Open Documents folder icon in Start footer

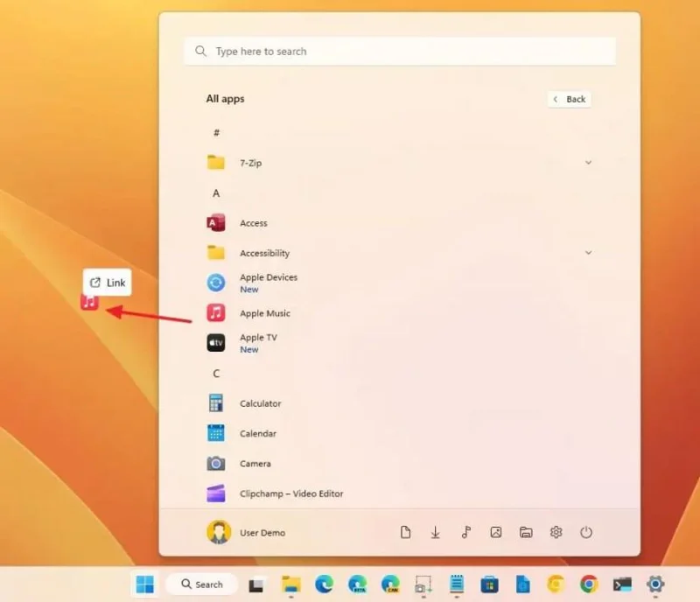(405, 532)
